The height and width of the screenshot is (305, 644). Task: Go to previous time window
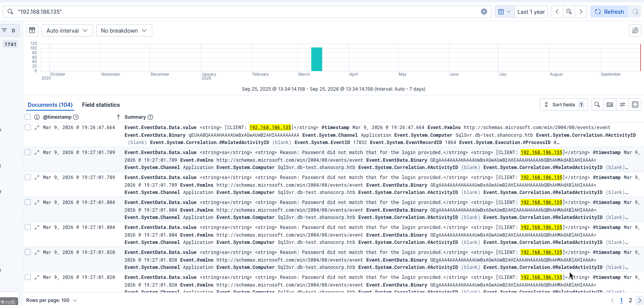point(557,12)
